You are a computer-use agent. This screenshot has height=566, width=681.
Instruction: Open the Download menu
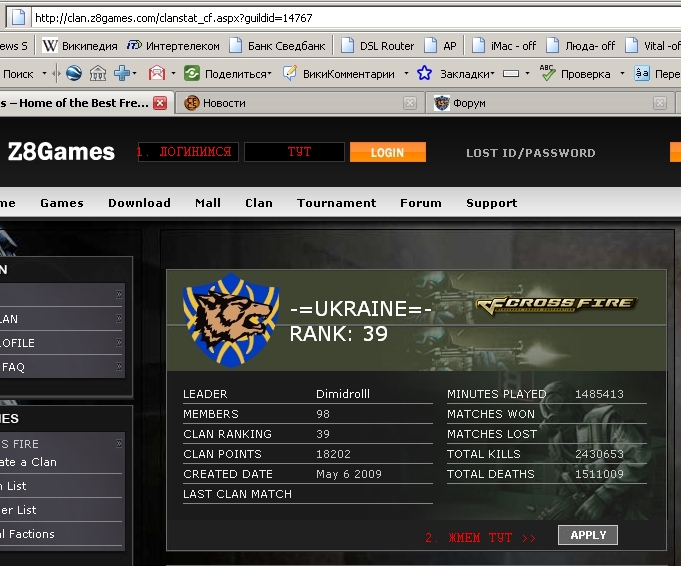tap(139, 203)
